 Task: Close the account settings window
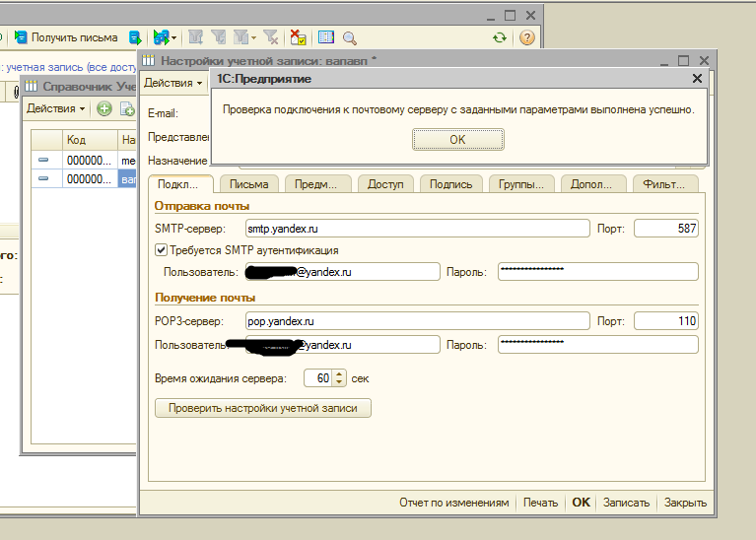(x=704, y=61)
